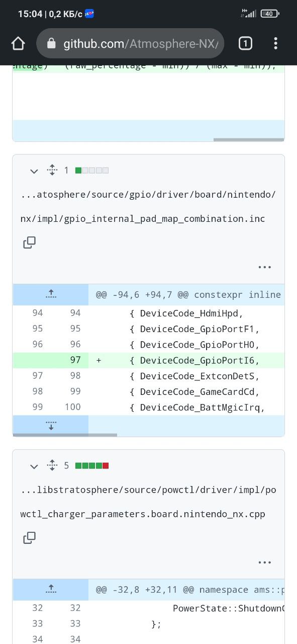297x644 pixels.
Task: Select line DeviceCode_GameCardCd
Action: 186,391
